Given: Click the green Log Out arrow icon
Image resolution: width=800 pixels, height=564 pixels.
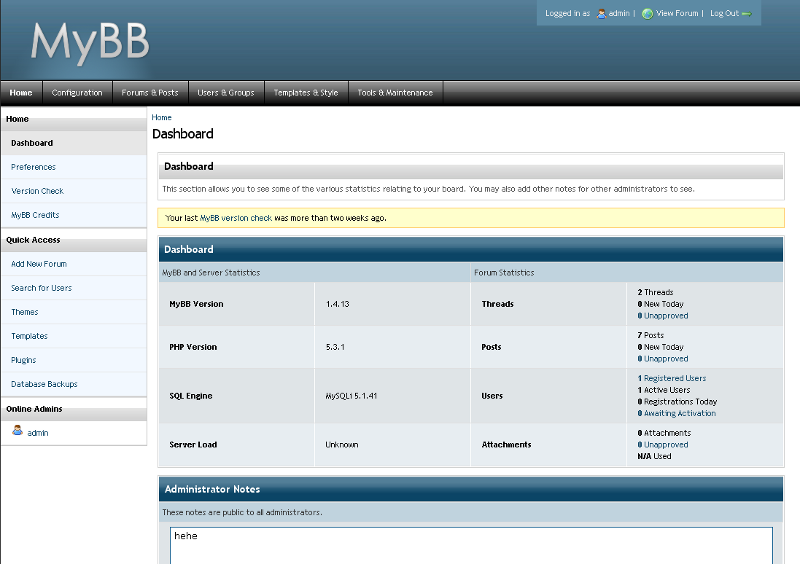Looking at the screenshot, I should pos(746,14).
